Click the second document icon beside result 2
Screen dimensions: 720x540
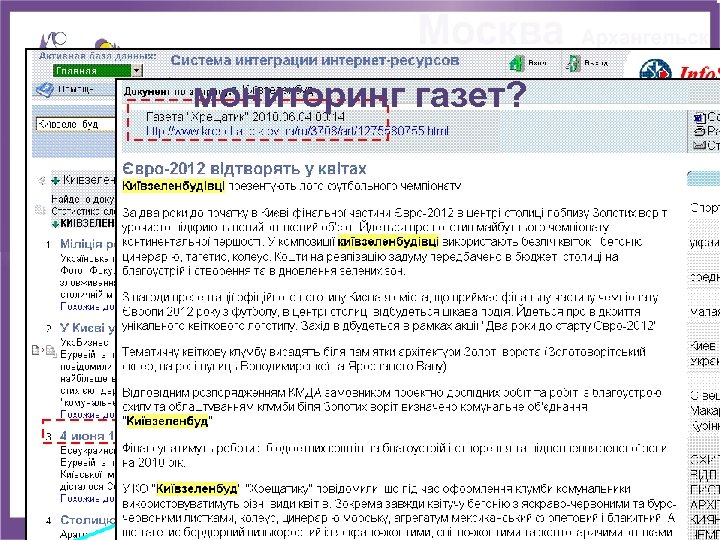tap(49, 352)
